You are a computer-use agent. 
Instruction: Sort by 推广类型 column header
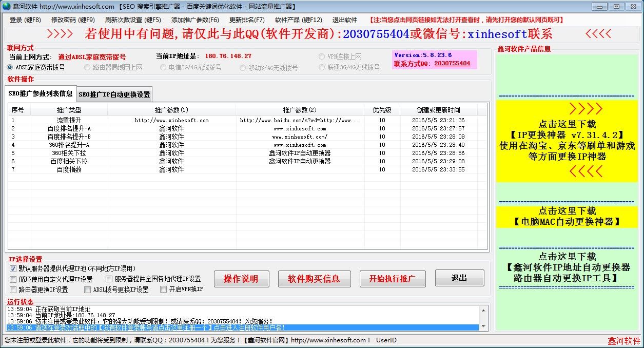pyautogui.click(x=69, y=110)
